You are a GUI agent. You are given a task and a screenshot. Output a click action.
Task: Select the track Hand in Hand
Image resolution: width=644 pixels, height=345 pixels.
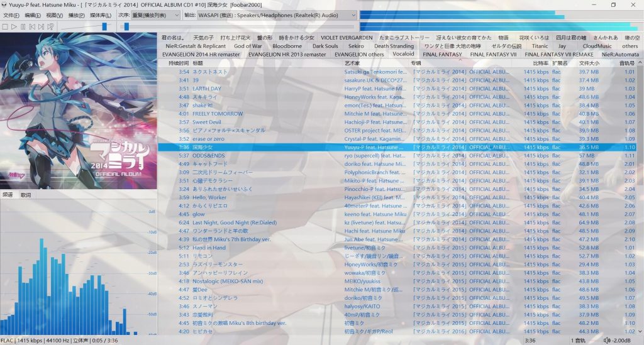(x=397, y=248)
